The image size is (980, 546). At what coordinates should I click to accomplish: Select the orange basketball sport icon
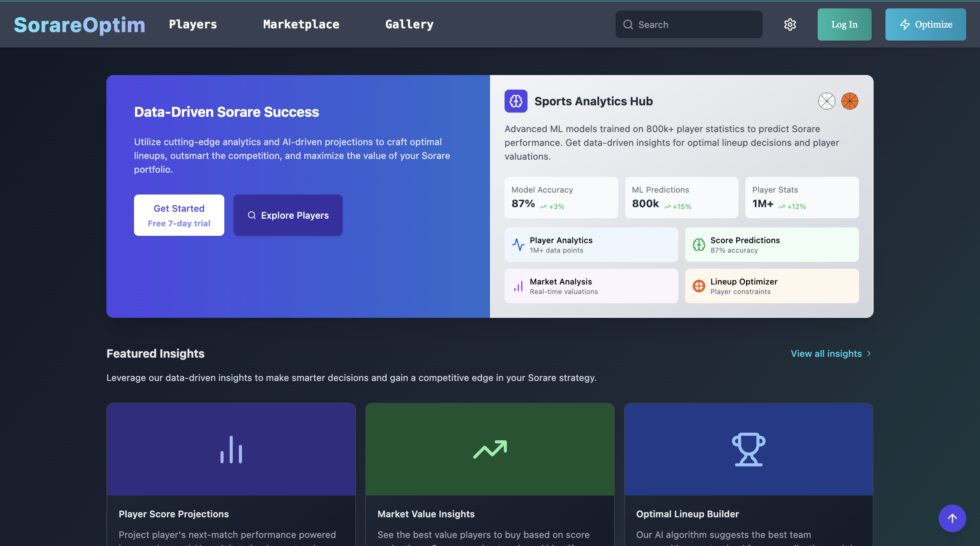tap(849, 101)
